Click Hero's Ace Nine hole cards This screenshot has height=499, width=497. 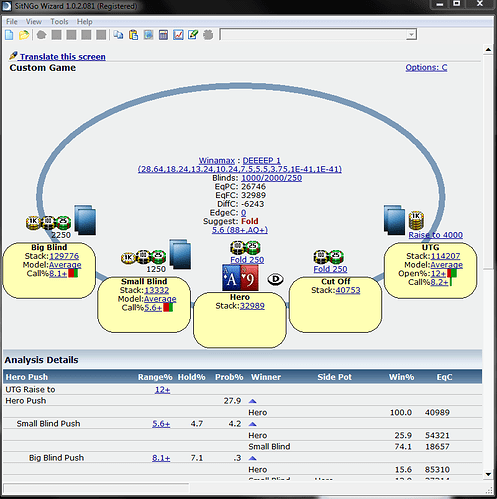coord(240,278)
